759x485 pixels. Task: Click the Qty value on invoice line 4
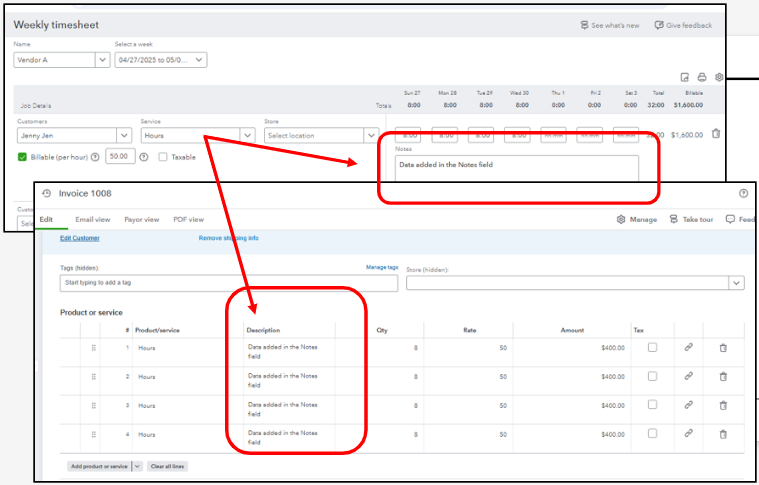(415, 434)
